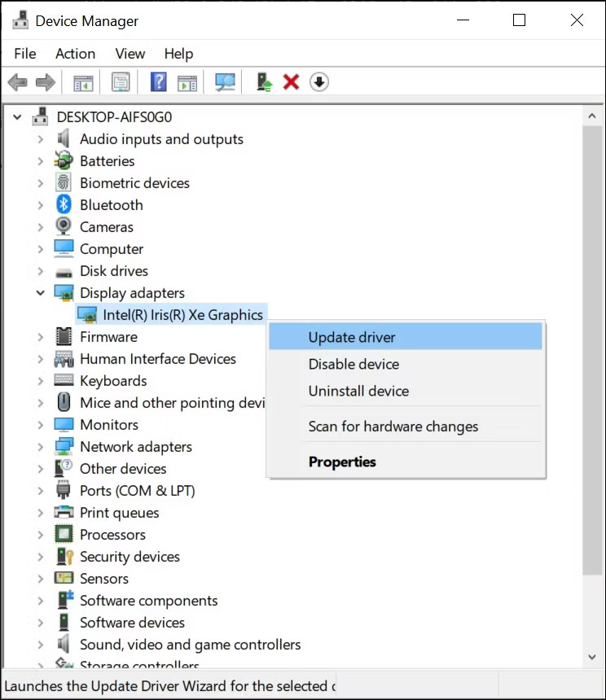The image size is (606, 700).
Task: Expand the Software components node
Action: pyautogui.click(x=40, y=601)
